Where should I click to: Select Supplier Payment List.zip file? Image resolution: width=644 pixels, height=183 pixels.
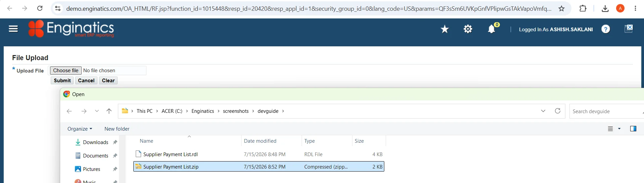[259, 167]
